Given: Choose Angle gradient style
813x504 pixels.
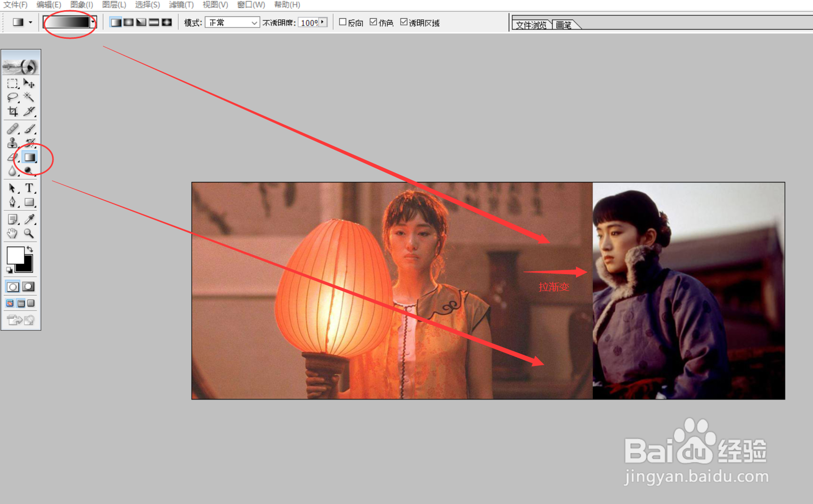Looking at the screenshot, I should [141, 22].
